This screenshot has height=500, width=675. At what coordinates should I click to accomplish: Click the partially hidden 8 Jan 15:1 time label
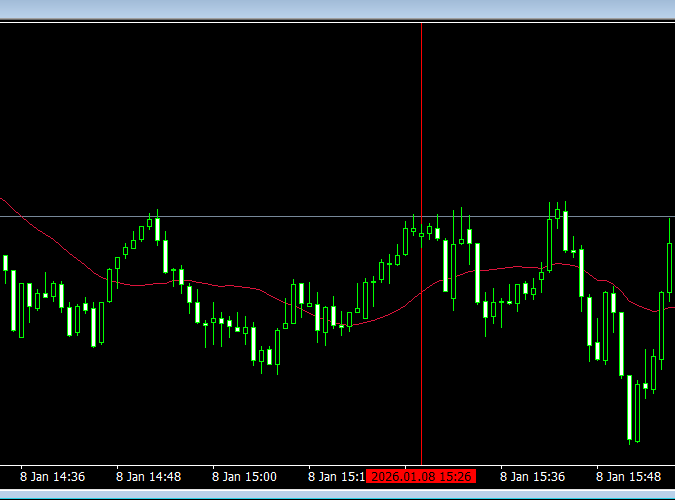[x=336, y=477]
